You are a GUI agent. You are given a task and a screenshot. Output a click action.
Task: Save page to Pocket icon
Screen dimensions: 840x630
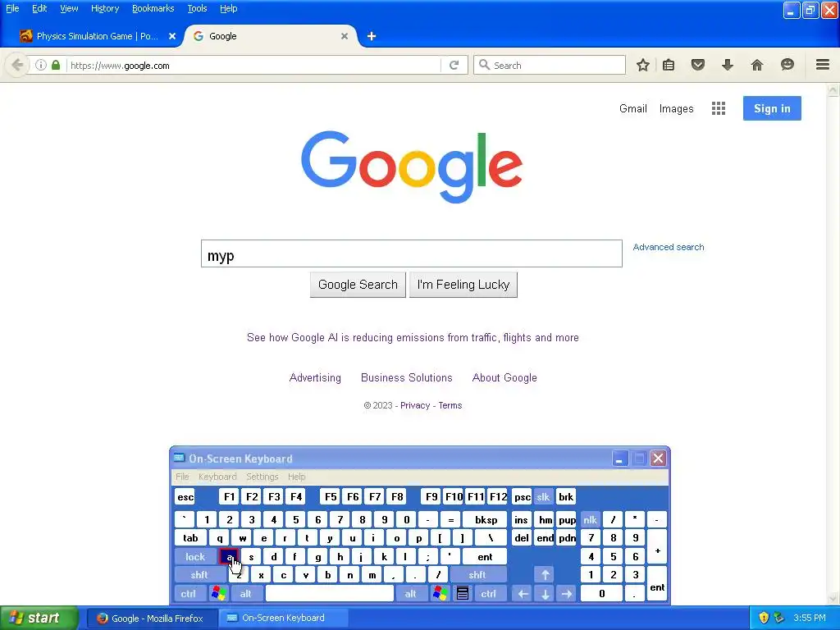pyautogui.click(x=697, y=65)
